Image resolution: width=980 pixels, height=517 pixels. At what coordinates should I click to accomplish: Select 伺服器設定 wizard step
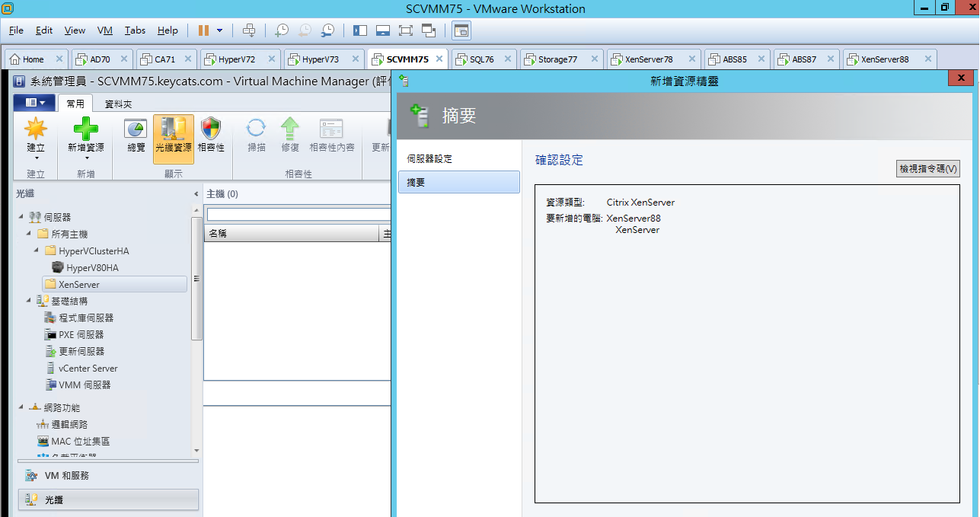point(459,158)
